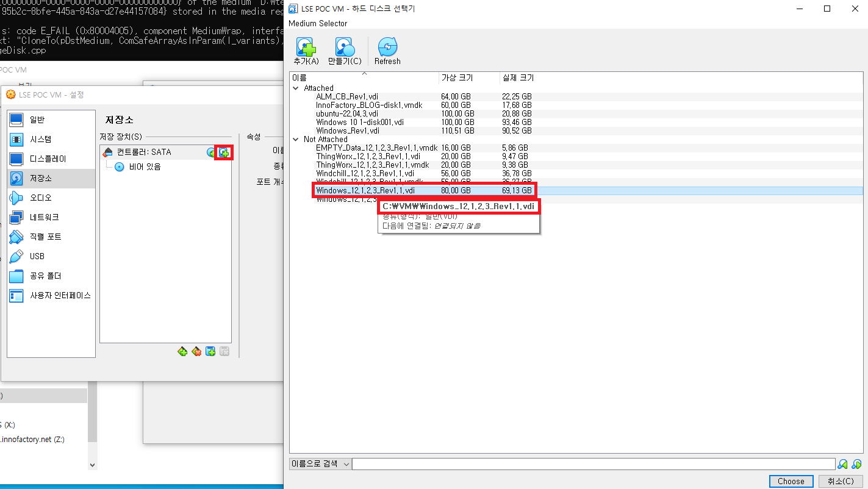Select Windchill_12.1.2.3_Rev1.1.vdi disk row

pos(576,173)
